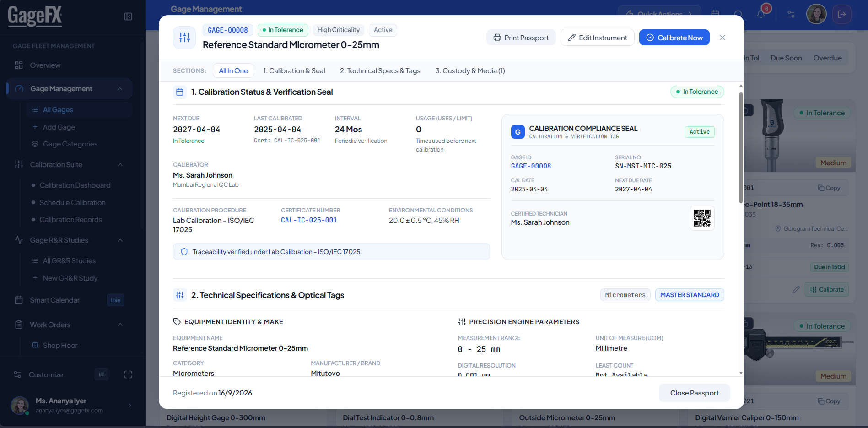Click the edit pencil icon on gage card
Screen dimensions: 868x428
tap(796, 289)
